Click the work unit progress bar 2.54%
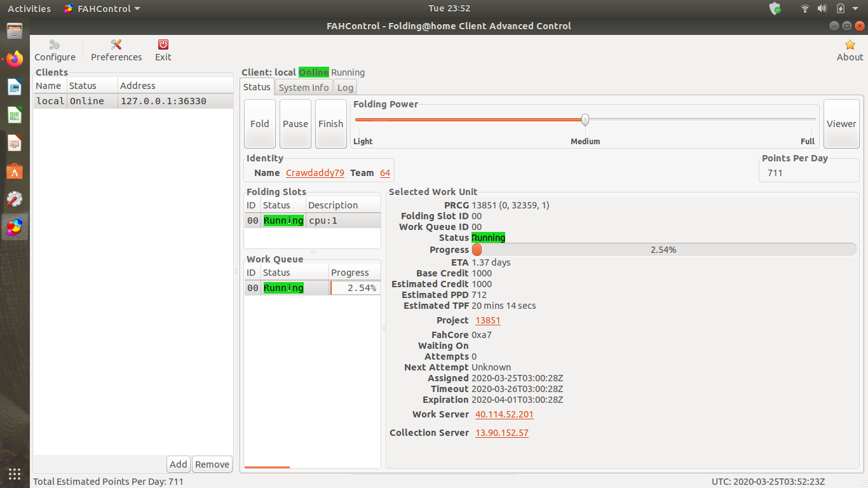868x488 pixels. point(664,250)
